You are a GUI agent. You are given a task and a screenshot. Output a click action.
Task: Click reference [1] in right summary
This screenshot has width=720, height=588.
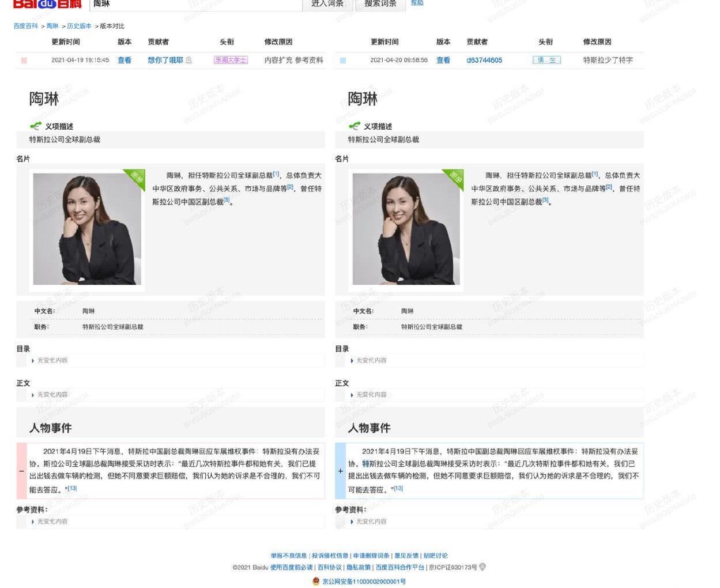(x=595, y=174)
